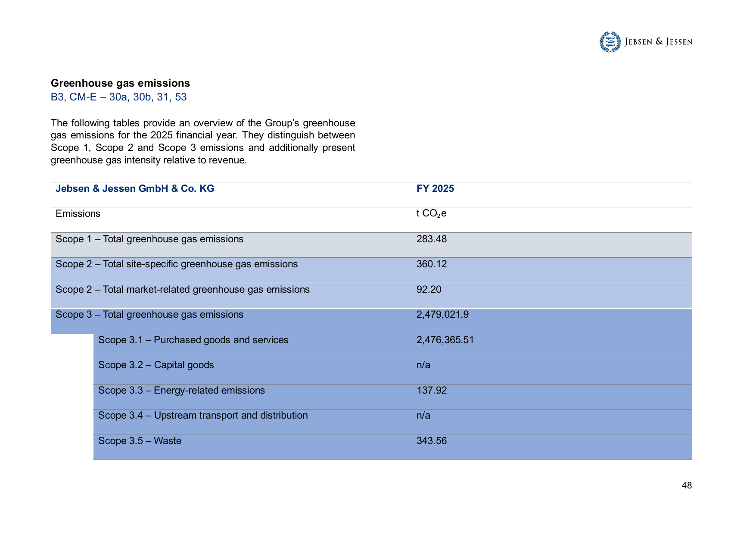Image resolution: width=756 pixels, height=535 pixels.
Task: Click the "Emissions" row label
Action: pos(78,214)
